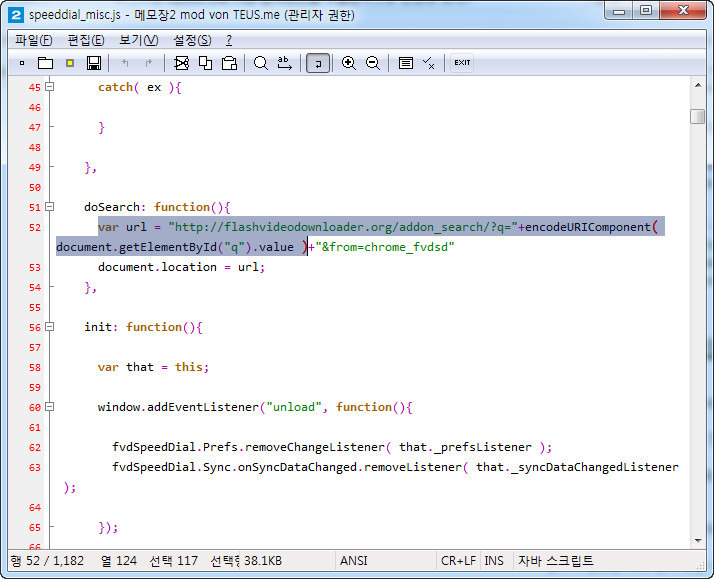Click the 38.1KB file size in status bar
The width and height of the screenshot is (714, 579).
click(x=263, y=560)
